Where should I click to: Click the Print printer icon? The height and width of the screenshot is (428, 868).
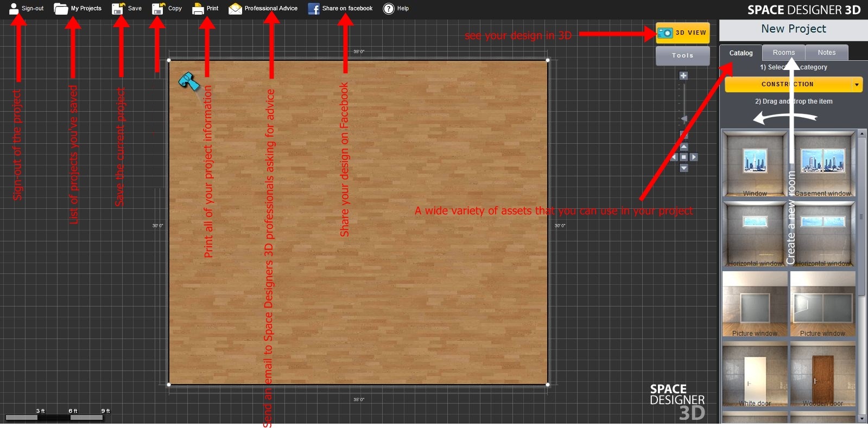coord(198,9)
